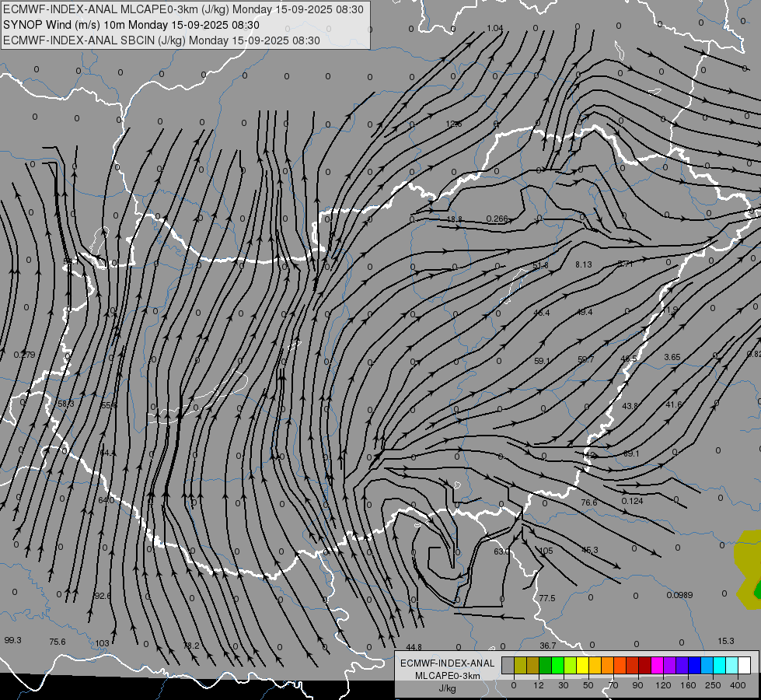Viewport: 761px width, 700px height.
Task: Click the legend tick label 12
Action: (x=539, y=685)
